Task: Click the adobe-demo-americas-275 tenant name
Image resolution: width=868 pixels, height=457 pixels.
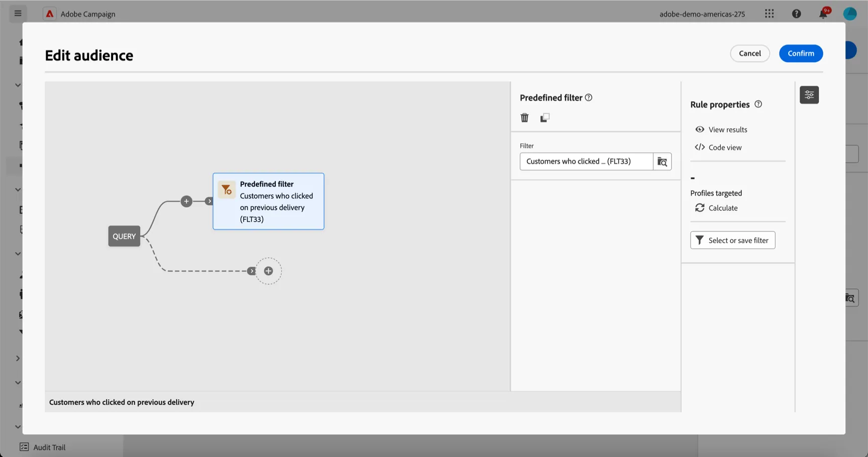Action: [702, 14]
